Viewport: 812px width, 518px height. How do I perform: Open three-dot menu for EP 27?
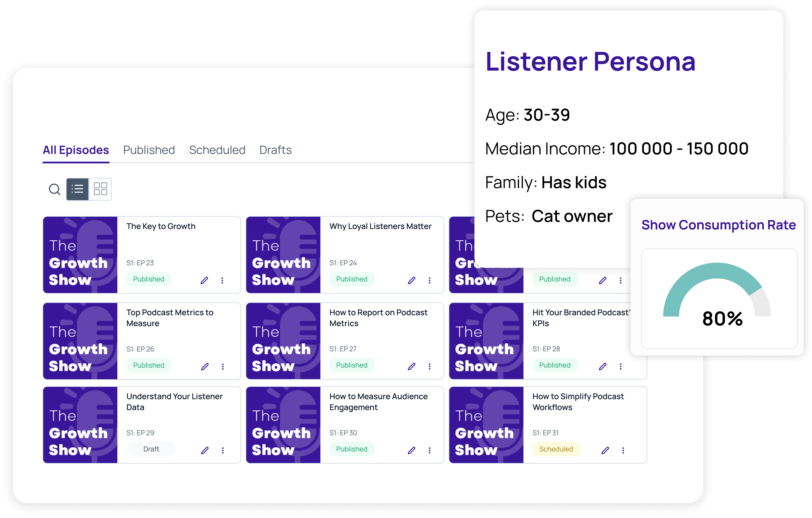pos(429,366)
